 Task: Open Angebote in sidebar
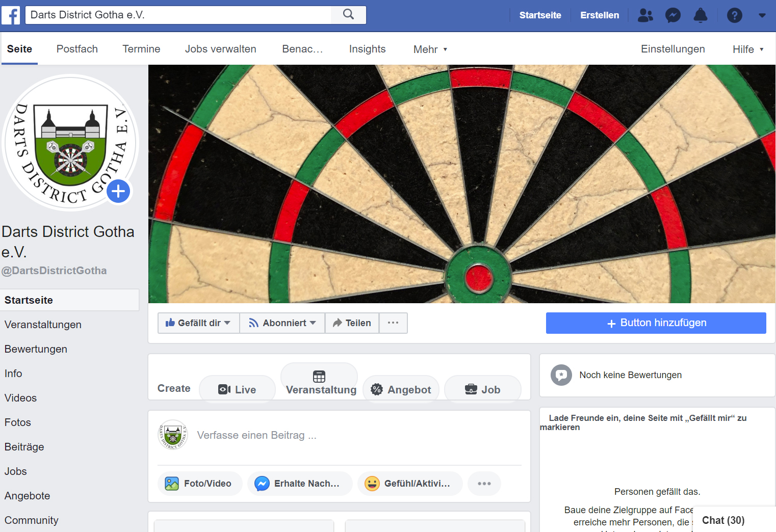click(27, 496)
